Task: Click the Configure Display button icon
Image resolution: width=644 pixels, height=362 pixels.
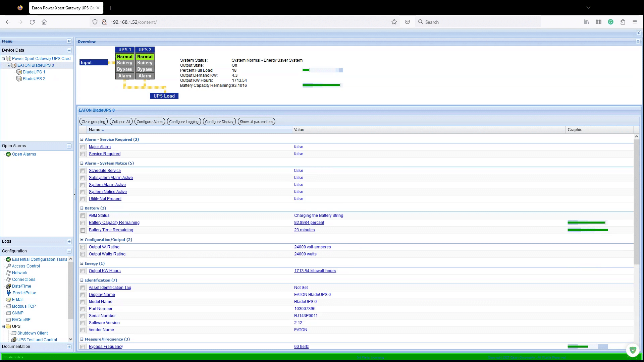Action: [219, 122]
